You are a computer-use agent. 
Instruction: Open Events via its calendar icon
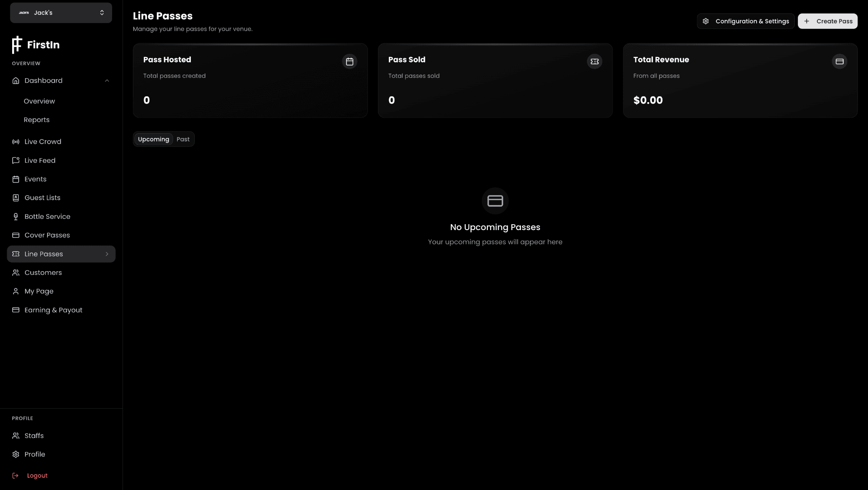click(x=15, y=179)
